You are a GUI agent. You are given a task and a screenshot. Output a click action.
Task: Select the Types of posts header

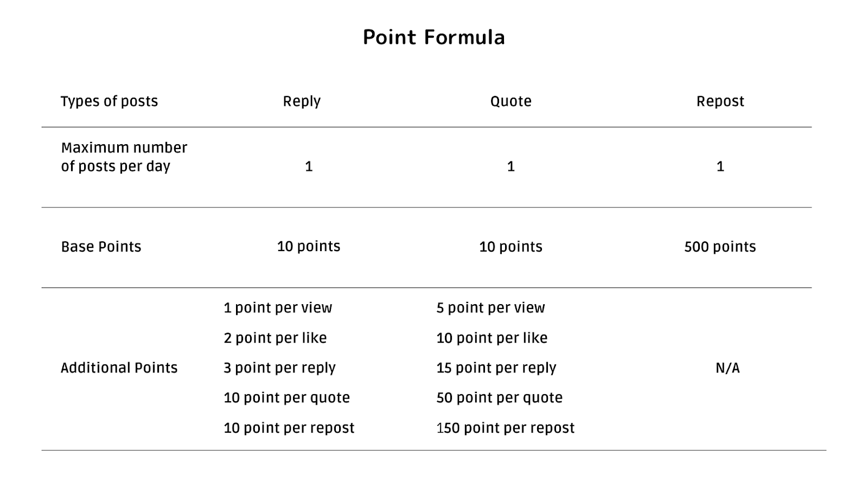click(x=109, y=101)
